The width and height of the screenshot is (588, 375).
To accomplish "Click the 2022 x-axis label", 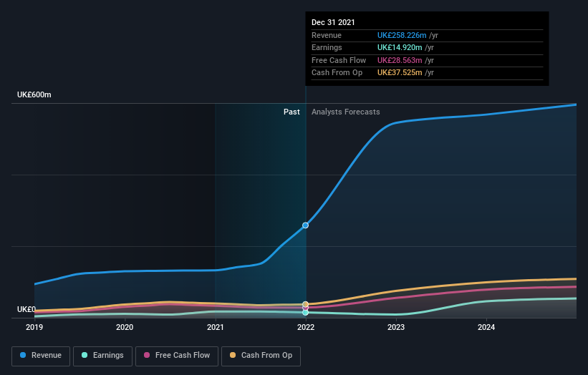I will [x=306, y=328].
